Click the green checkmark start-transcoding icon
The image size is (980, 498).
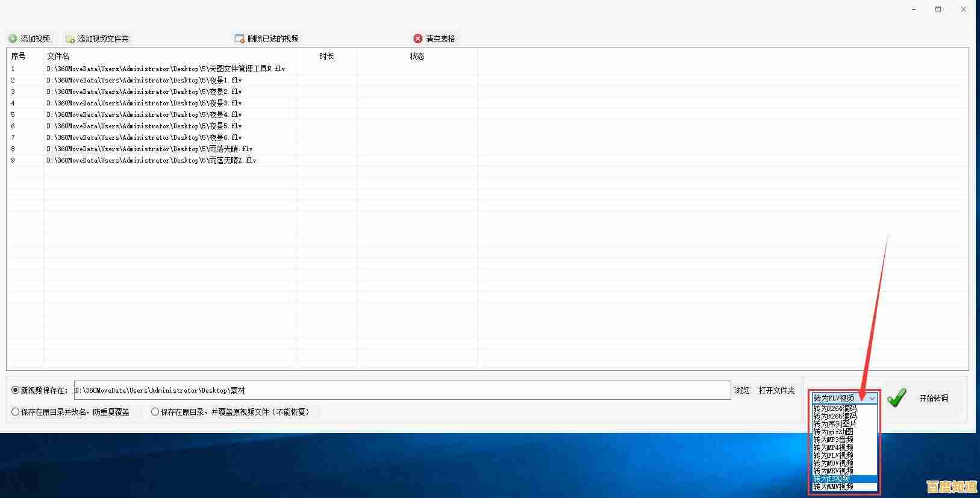896,398
